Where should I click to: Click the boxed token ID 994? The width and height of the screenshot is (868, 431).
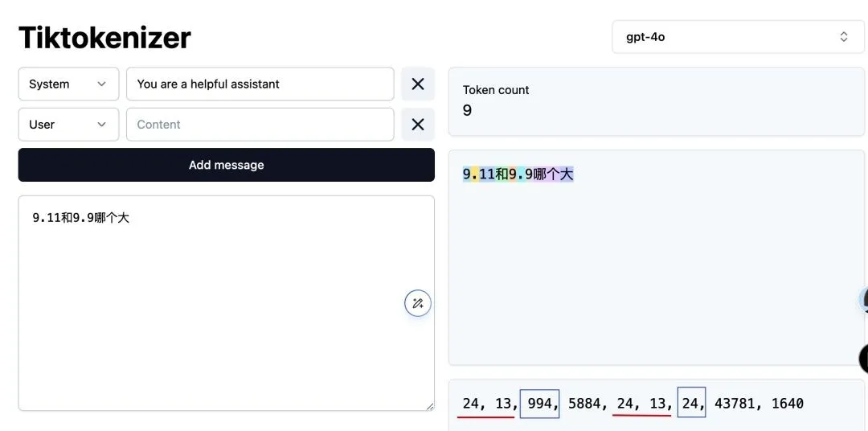click(540, 404)
